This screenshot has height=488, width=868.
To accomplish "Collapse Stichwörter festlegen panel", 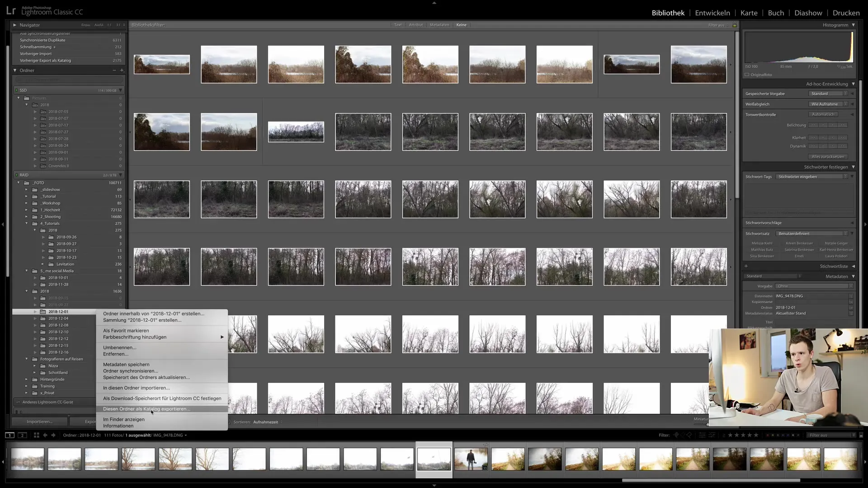I will tap(853, 167).
